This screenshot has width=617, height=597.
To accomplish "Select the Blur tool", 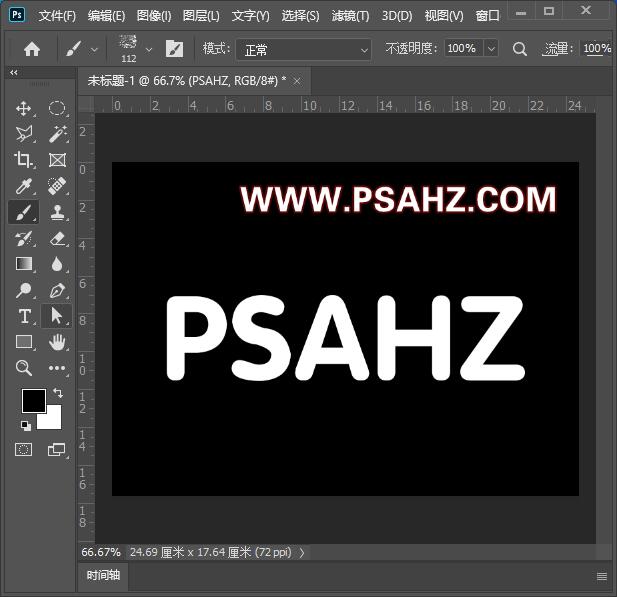I will [x=57, y=264].
